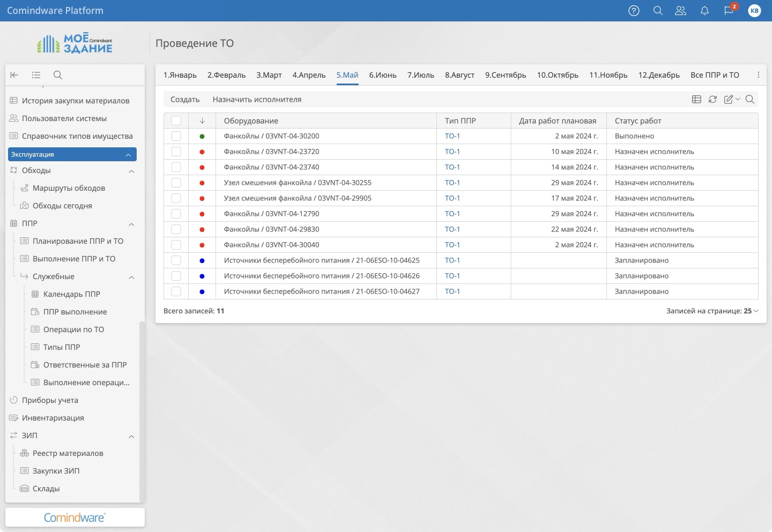Check row ending 21-06ESO-10-04627
The width and height of the screenshot is (772, 532).
[176, 291]
